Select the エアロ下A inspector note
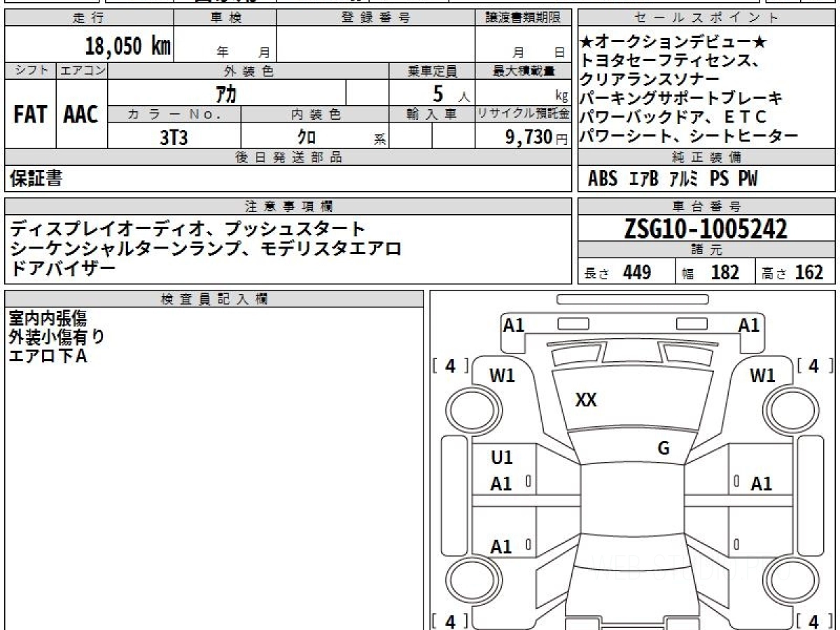This screenshot has width=840, height=630. point(48,356)
